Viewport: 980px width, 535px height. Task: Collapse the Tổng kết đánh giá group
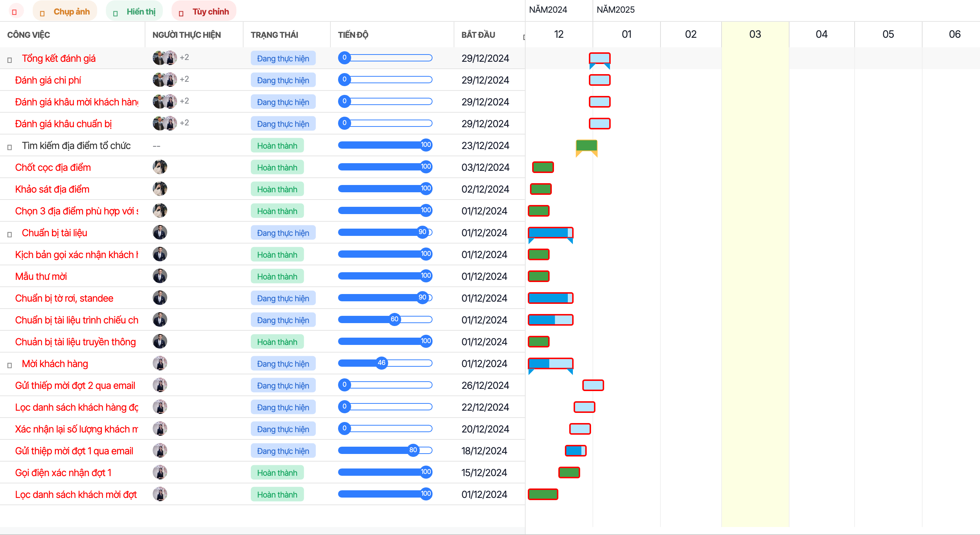point(10,59)
